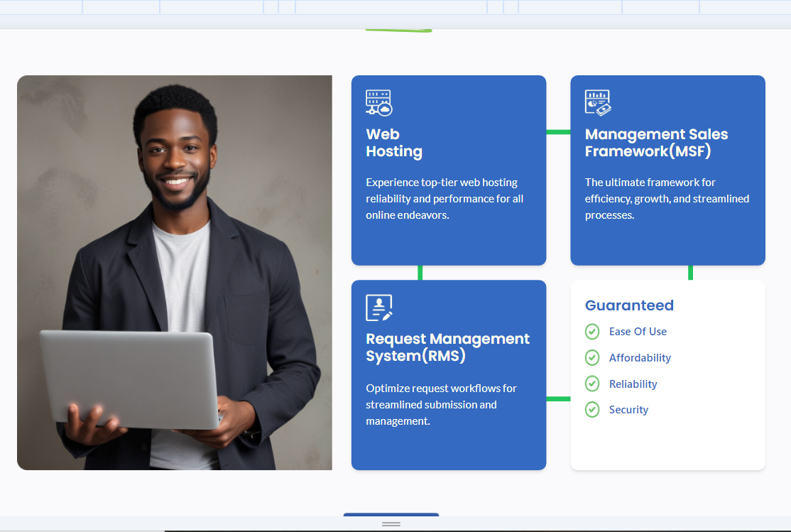Select the Affordability list item text
This screenshot has height=532, width=791.
tap(640, 358)
